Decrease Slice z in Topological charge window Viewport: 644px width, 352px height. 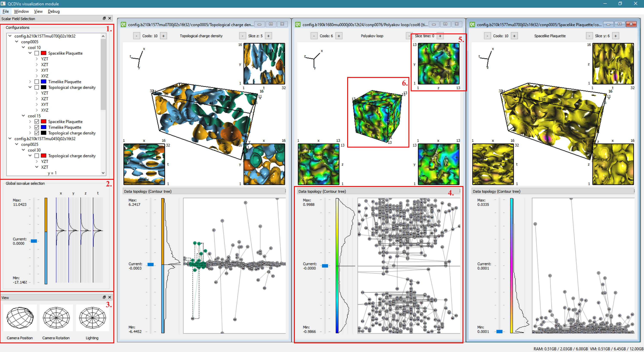[242, 36]
